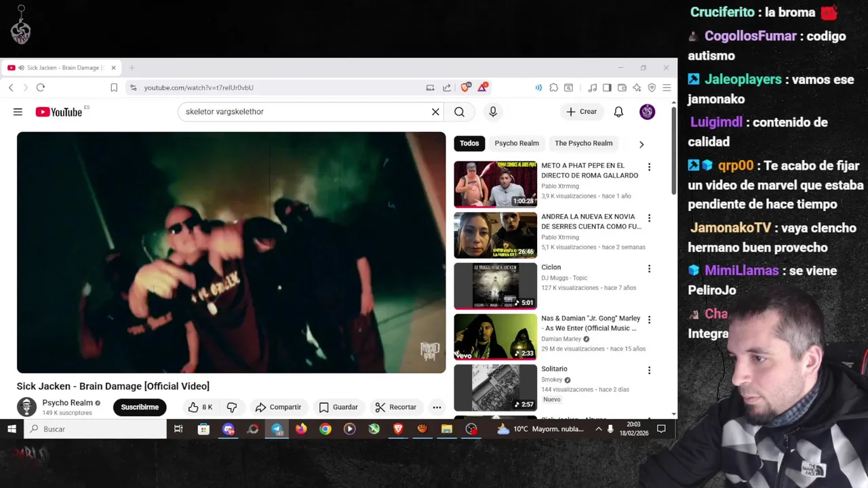Click the video player to pause
Viewport: 868px width, 488px height.
(231, 252)
